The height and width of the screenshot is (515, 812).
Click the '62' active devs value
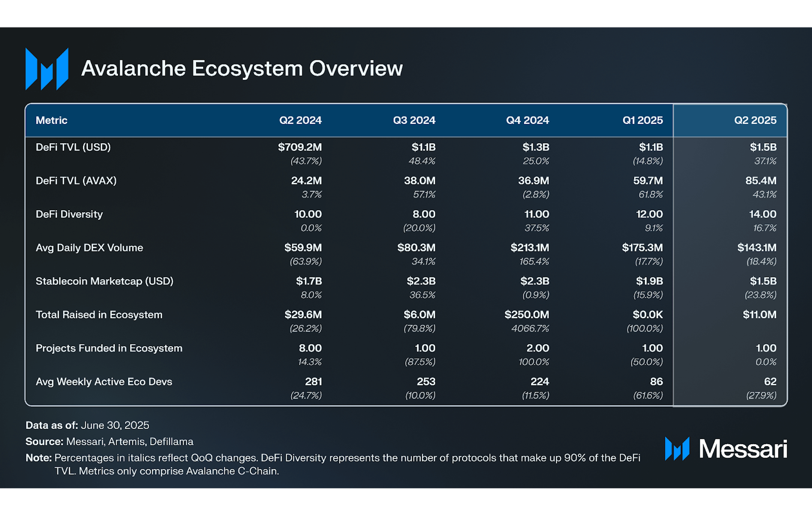pyautogui.click(x=770, y=382)
